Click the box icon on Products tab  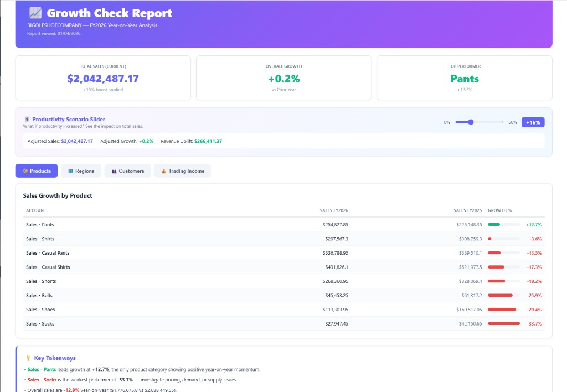[x=25, y=171]
